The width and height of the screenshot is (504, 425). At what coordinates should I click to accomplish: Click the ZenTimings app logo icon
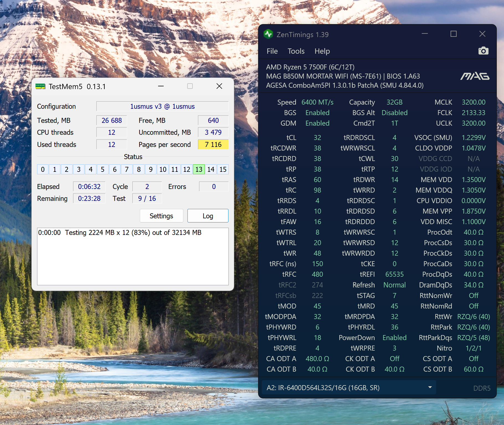point(268,34)
